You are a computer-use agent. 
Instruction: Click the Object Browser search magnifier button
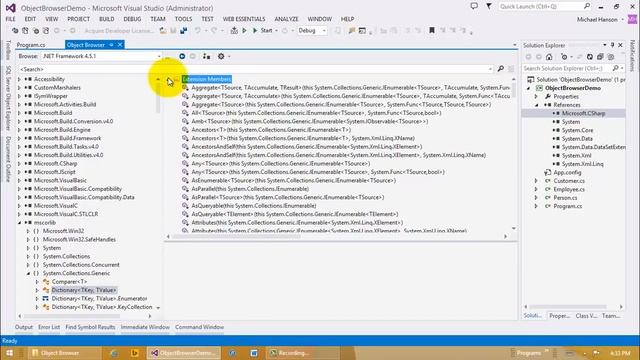click(x=500, y=69)
